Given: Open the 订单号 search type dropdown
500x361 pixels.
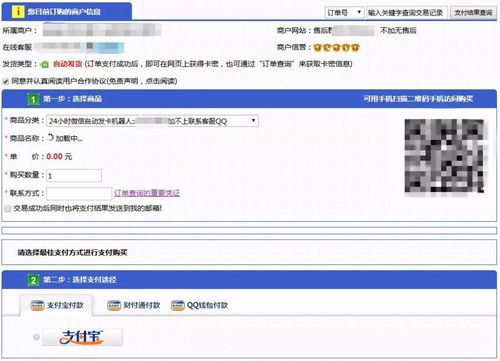Looking at the screenshot, I should [345, 13].
